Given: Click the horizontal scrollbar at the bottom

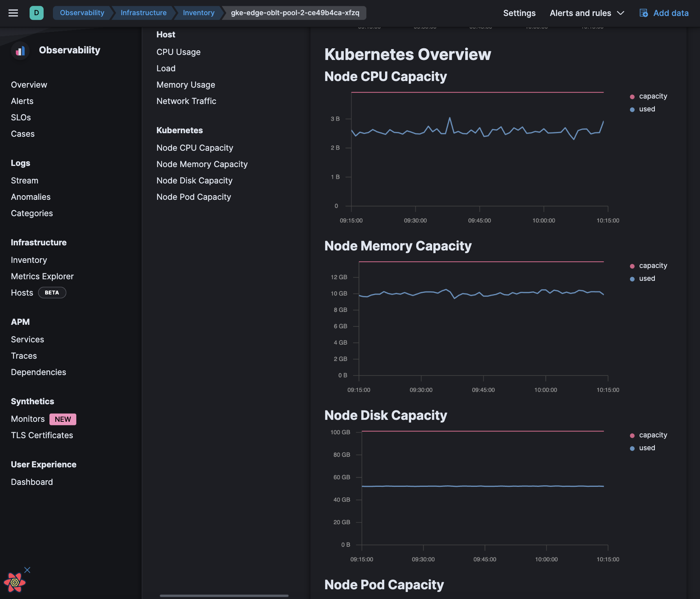Looking at the screenshot, I should (224, 595).
